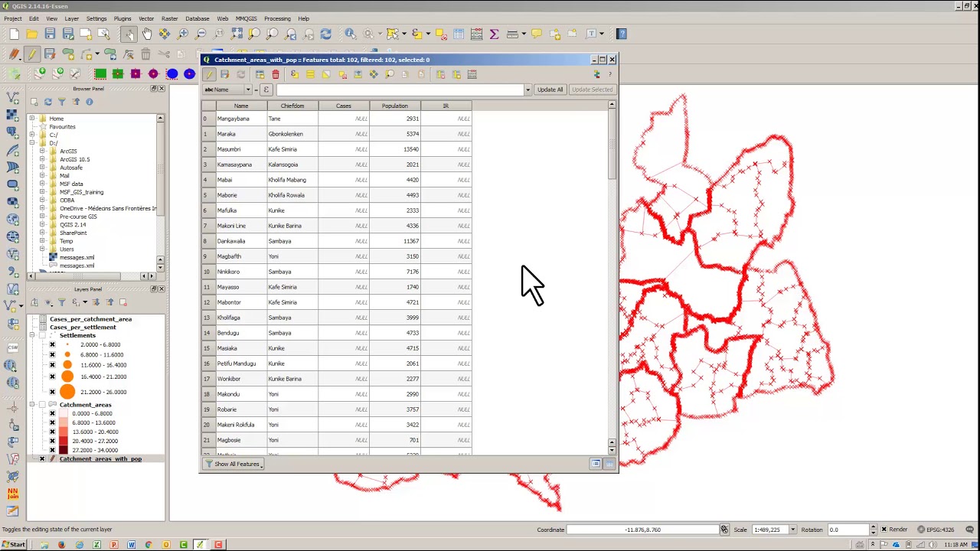Select the Pan Map hand tool
The width and height of the screenshot is (980, 551).
coord(147,34)
